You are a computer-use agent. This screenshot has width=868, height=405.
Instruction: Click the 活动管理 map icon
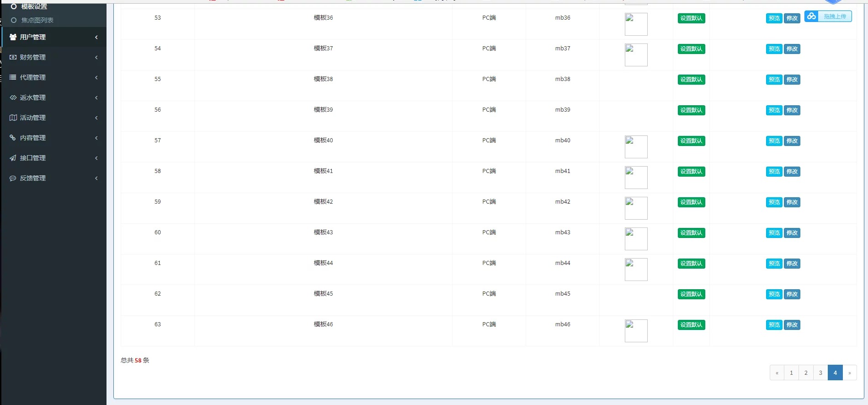point(13,118)
